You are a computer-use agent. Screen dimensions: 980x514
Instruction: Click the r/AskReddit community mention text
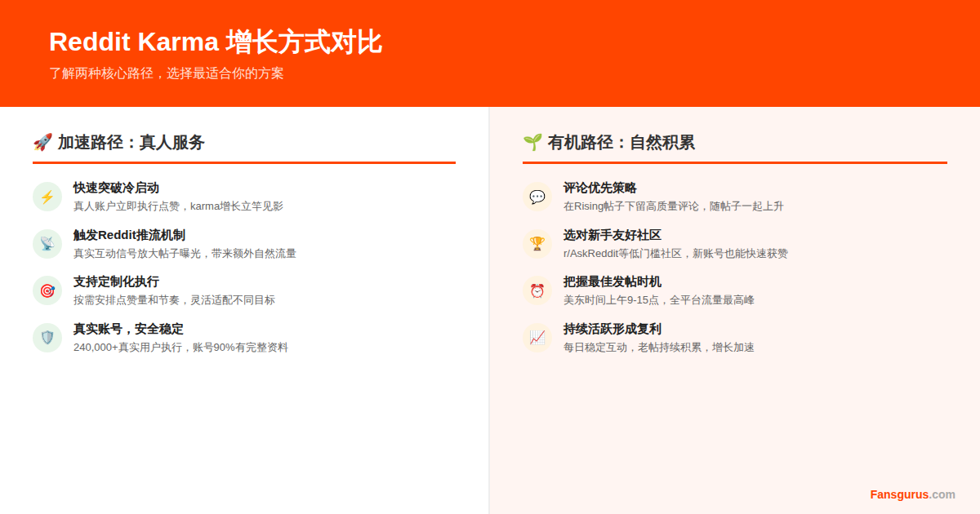(591, 253)
